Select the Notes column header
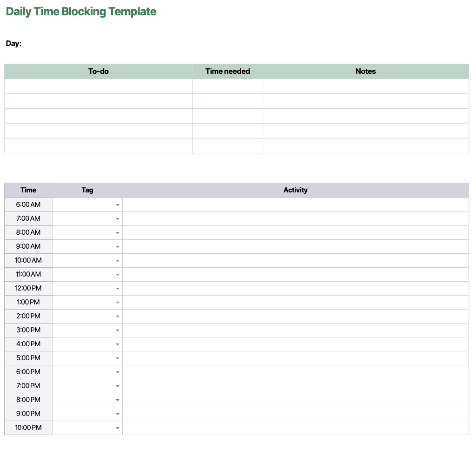This screenshot has height=449, width=476. 366,71
